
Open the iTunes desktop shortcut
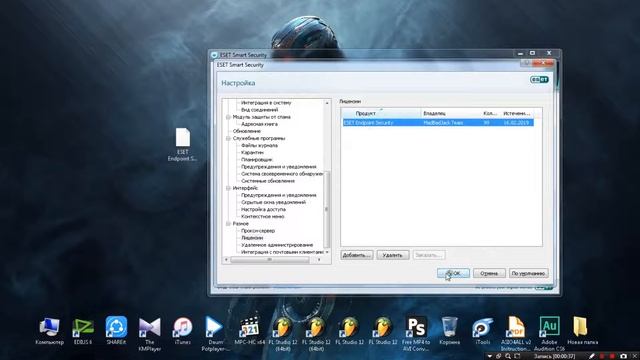coord(182,331)
